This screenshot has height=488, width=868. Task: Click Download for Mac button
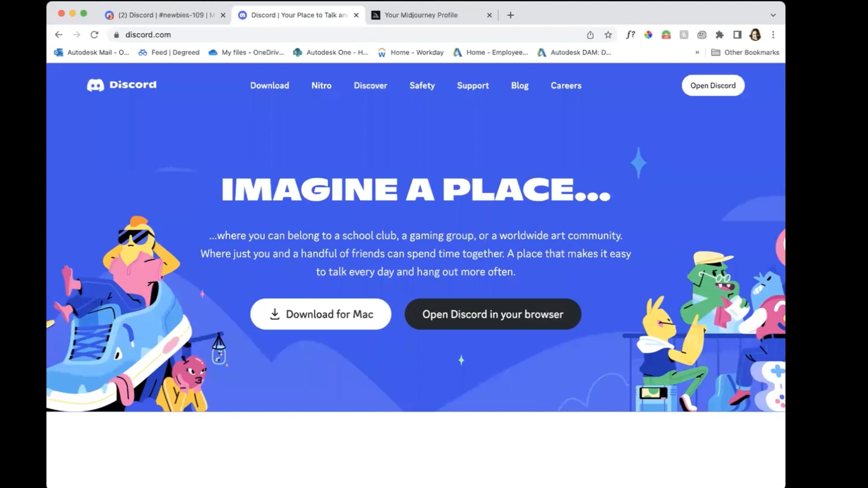321,314
